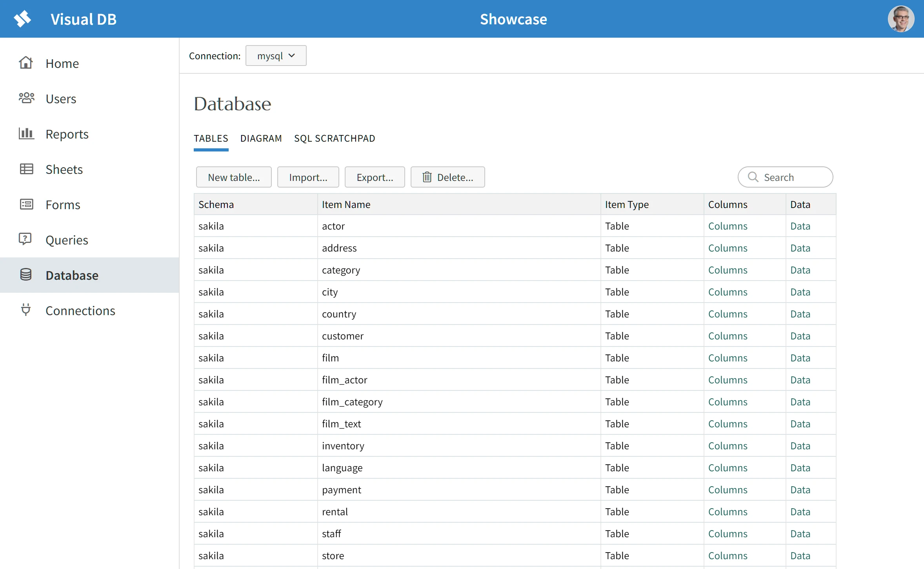
Task: Click the Database cylinder icon
Action: (26, 275)
